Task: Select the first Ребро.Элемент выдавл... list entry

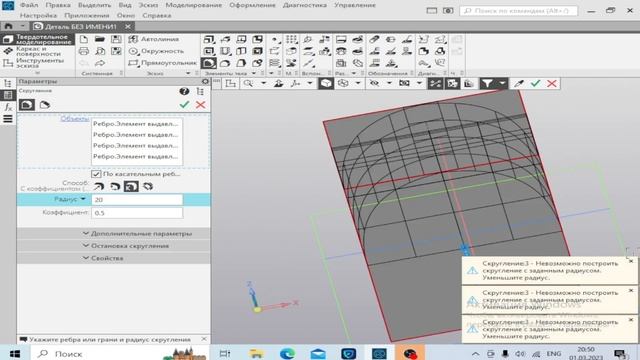Action: 136,124
